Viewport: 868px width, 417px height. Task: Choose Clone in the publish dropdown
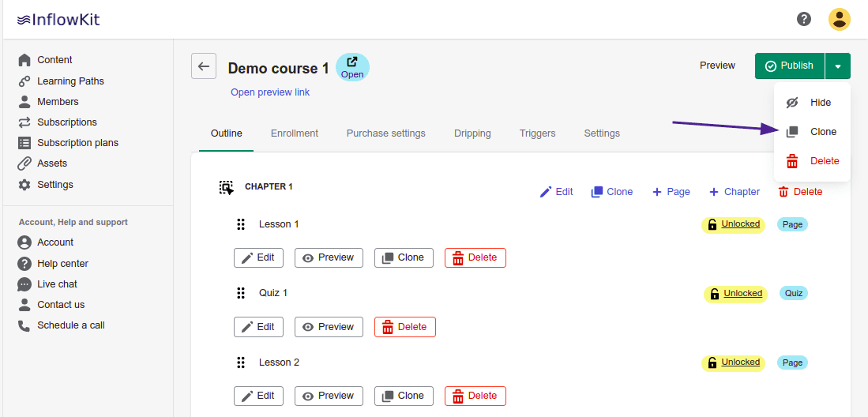(823, 132)
